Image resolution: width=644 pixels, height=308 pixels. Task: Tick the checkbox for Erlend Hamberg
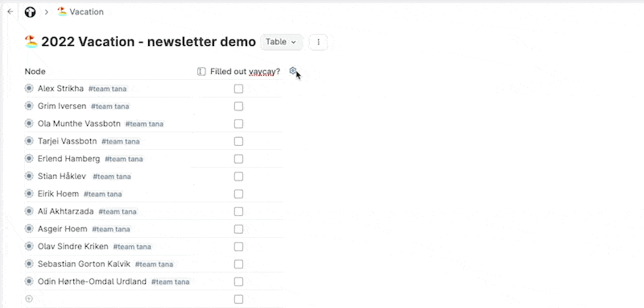coord(238,159)
